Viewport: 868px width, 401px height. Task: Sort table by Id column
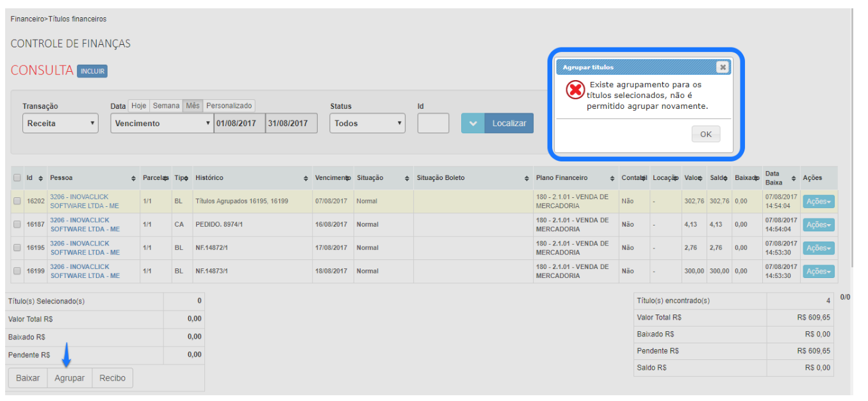point(41,178)
